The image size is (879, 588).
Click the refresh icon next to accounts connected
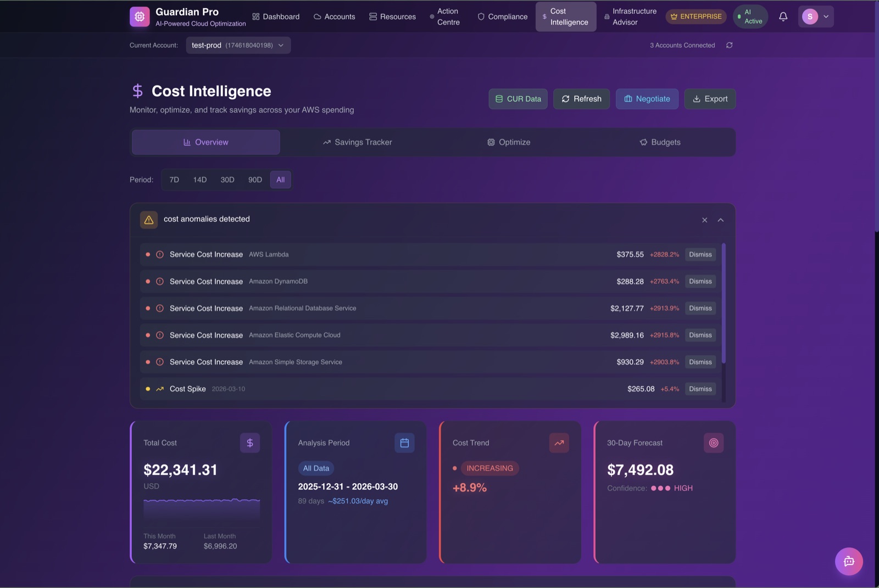[x=730, y=45]
